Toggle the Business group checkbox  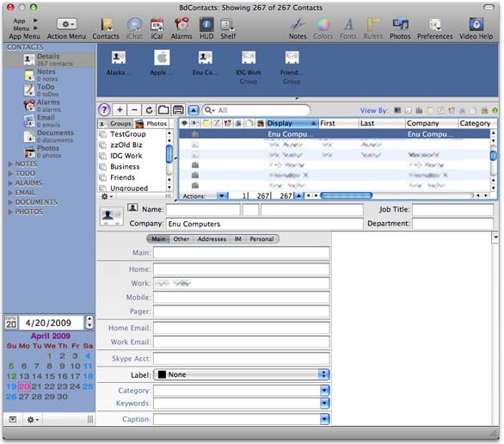click(x=102, y=167)
